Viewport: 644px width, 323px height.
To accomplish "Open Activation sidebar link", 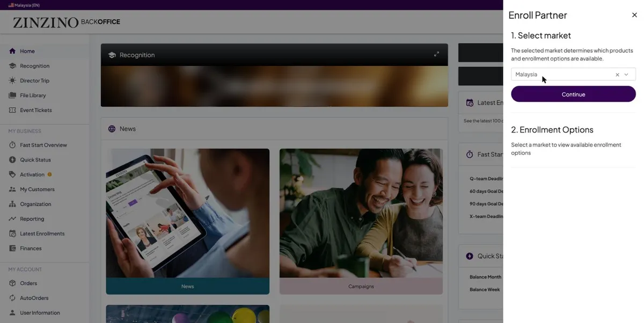I will 32,174.
